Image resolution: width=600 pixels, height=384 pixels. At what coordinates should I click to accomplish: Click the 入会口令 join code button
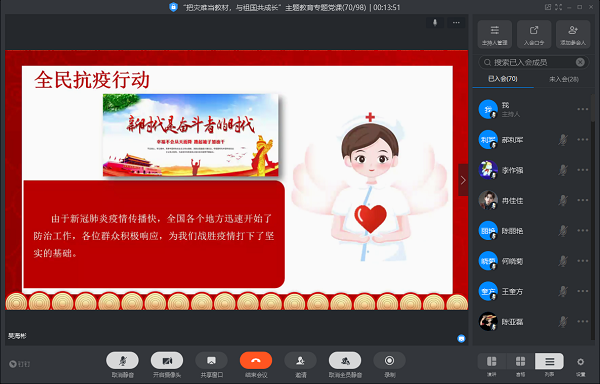click(534, 34)
